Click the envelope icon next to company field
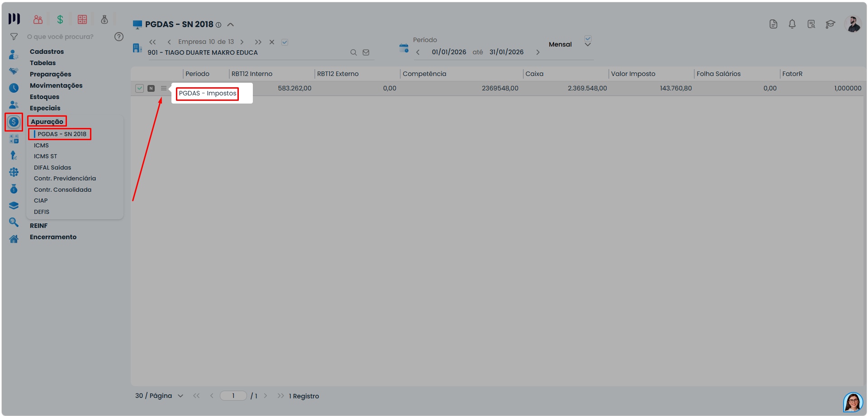Screen dimensions: 868x416 [366, 52]
